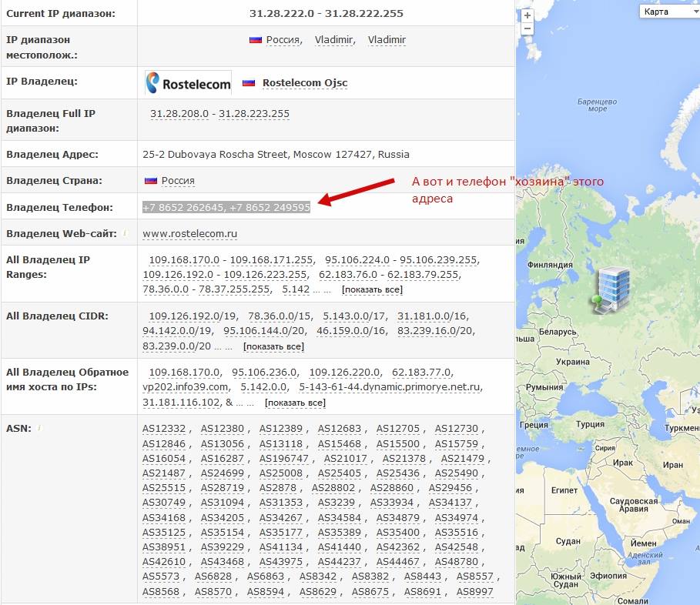
Task: Click the Russian flag in Владелец Страна row
Action: click(151, 181)
